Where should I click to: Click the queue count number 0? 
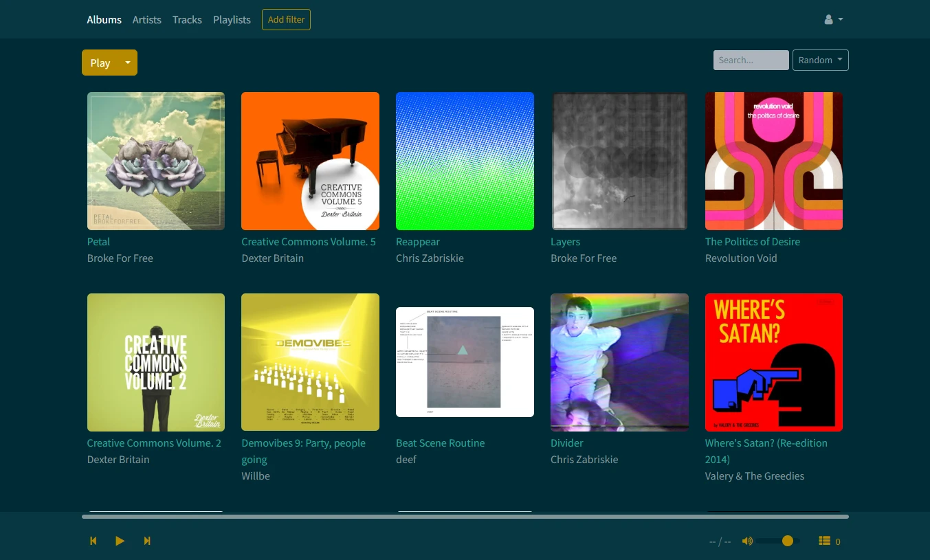(838, 541)
